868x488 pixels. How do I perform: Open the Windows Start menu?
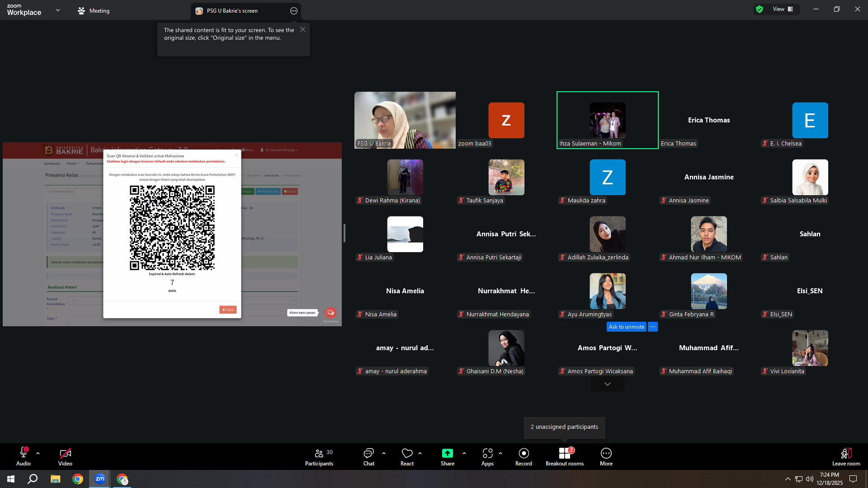11,479
